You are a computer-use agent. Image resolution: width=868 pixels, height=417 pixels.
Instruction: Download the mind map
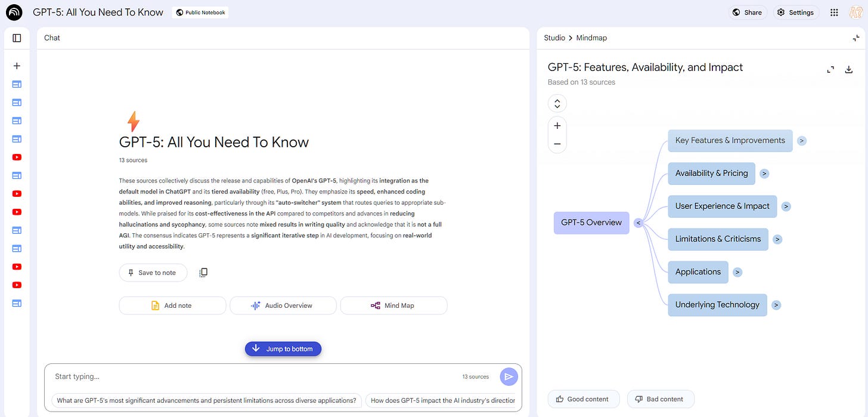click(x=849, y=70)
